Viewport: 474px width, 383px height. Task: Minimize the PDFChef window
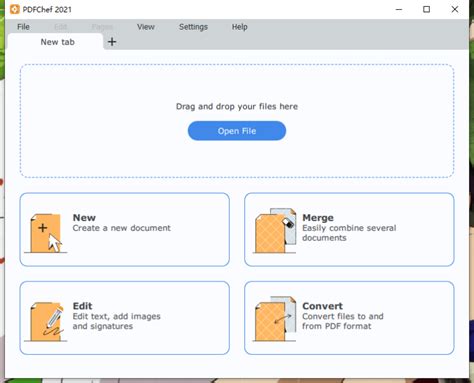399,9
